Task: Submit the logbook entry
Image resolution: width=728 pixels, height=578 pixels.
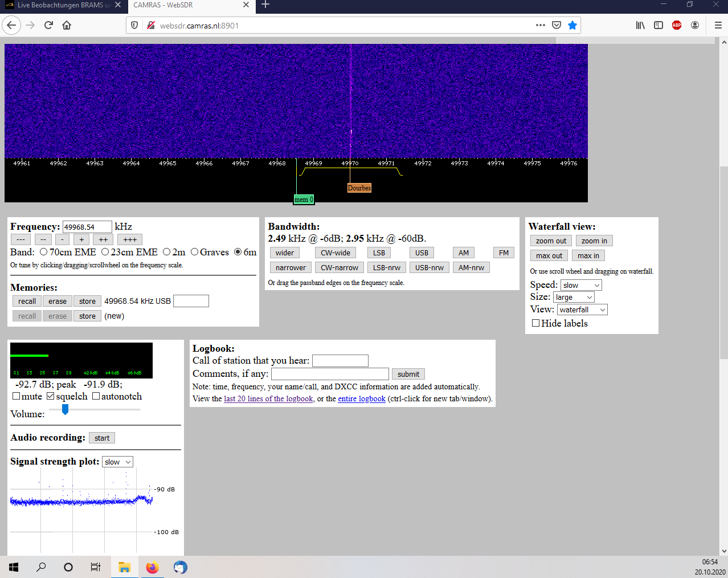Action: (408, 374)
